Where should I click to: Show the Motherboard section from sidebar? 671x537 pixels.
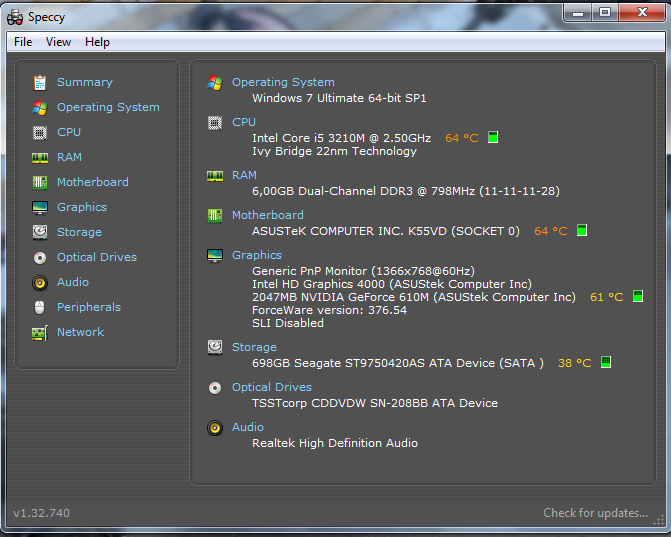coord(93,182)
